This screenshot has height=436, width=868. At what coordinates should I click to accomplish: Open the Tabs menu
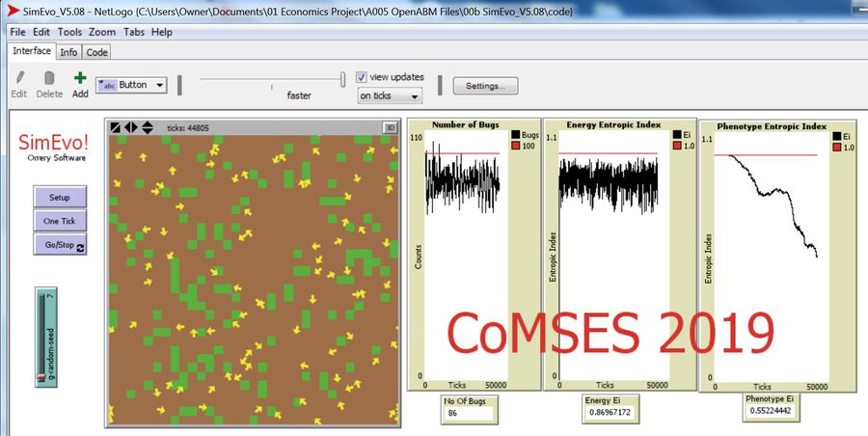(x=134, y=32)
